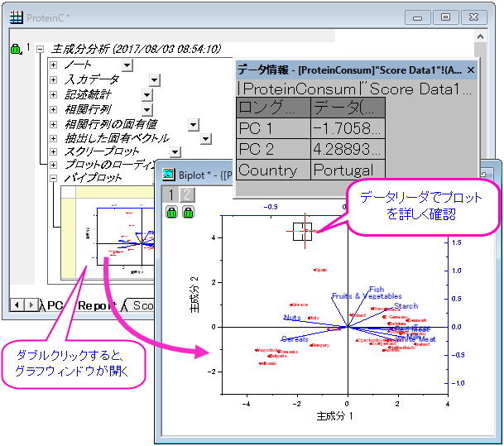Open the dropdown next to 相関行列の固有値
Screen dimensions: 504x446
[x=194, y=125]
